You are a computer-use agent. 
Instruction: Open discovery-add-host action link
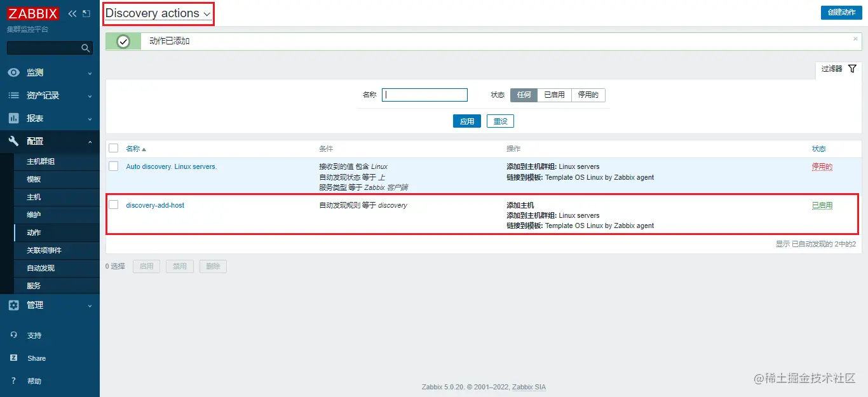(155, 205)
